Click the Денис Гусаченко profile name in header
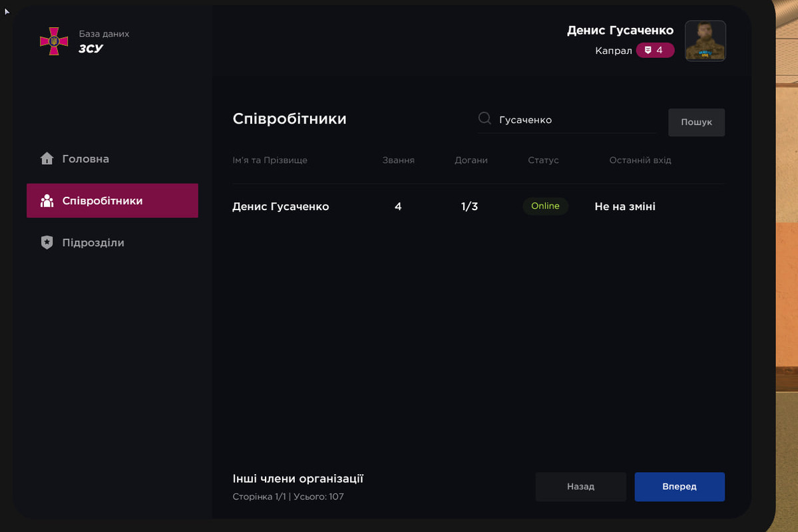Image resolution: width=798 pixels, height=532 pixels. click(620, 31)
